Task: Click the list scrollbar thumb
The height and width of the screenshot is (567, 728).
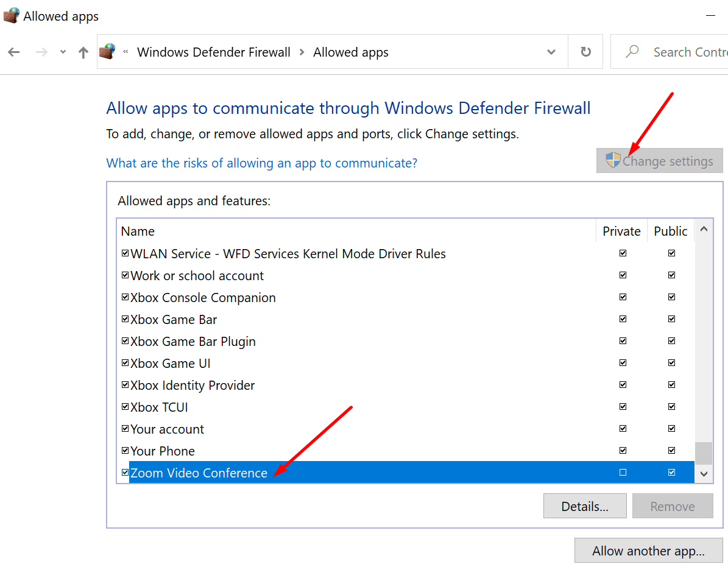Action: click(x=704, y=453)
